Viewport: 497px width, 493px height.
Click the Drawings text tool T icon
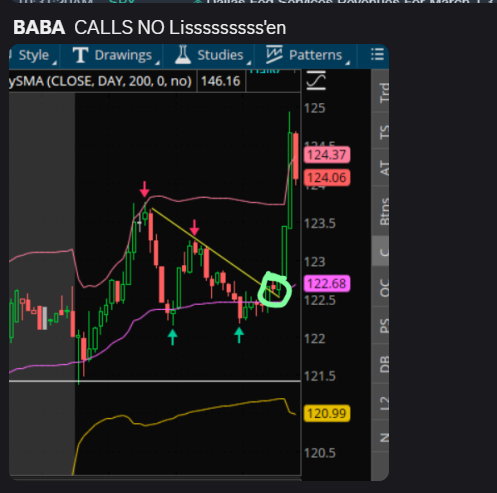tap(80, 55)
